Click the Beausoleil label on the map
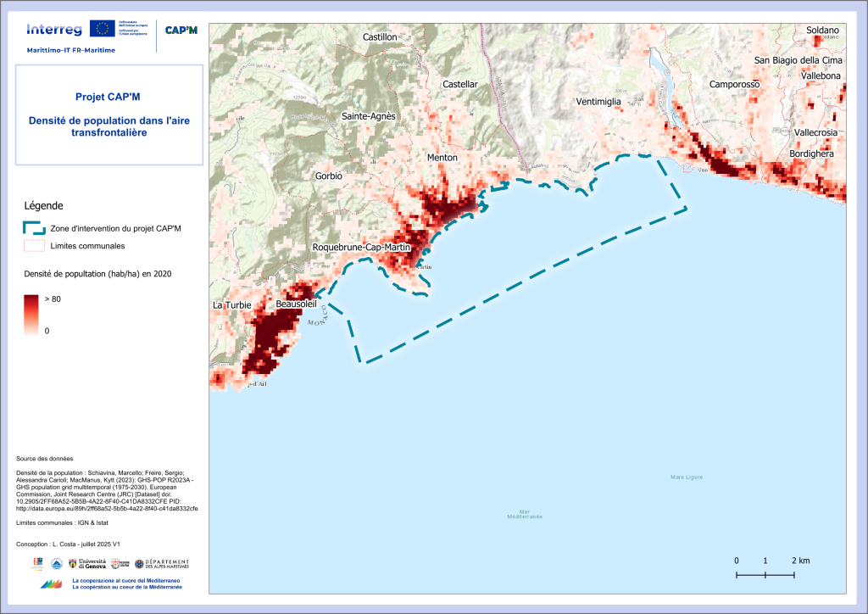 (x=296, y=304)
